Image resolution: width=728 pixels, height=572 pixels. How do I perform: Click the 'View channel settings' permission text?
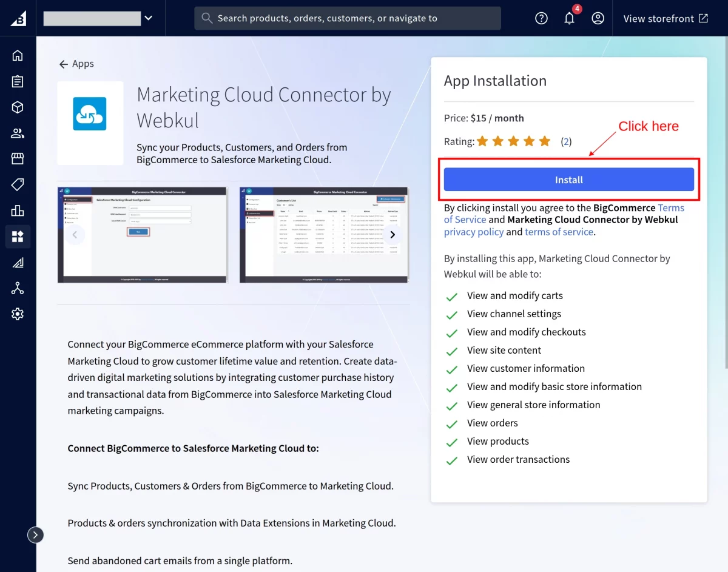514,314
